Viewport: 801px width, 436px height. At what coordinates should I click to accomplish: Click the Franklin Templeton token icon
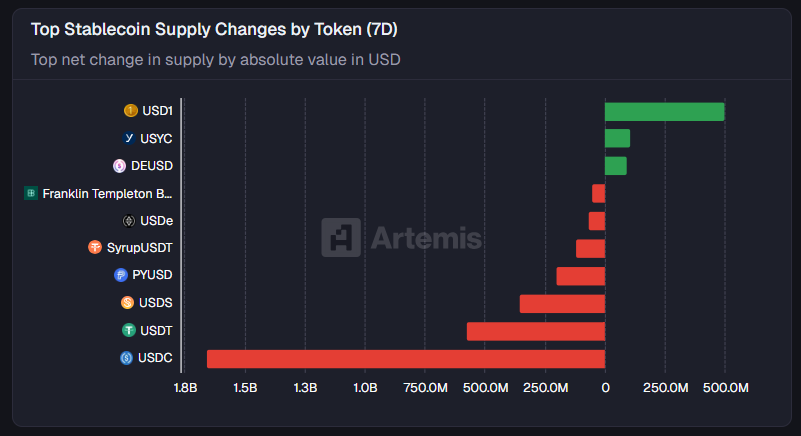click(31, 193)
